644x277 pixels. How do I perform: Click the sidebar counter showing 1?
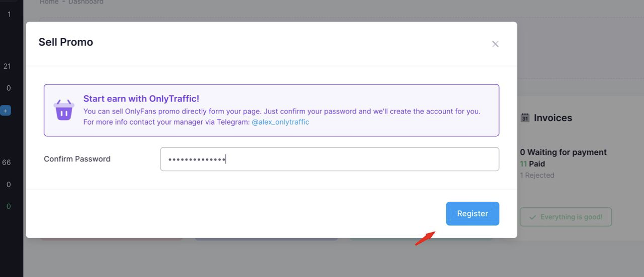[9, 14]
